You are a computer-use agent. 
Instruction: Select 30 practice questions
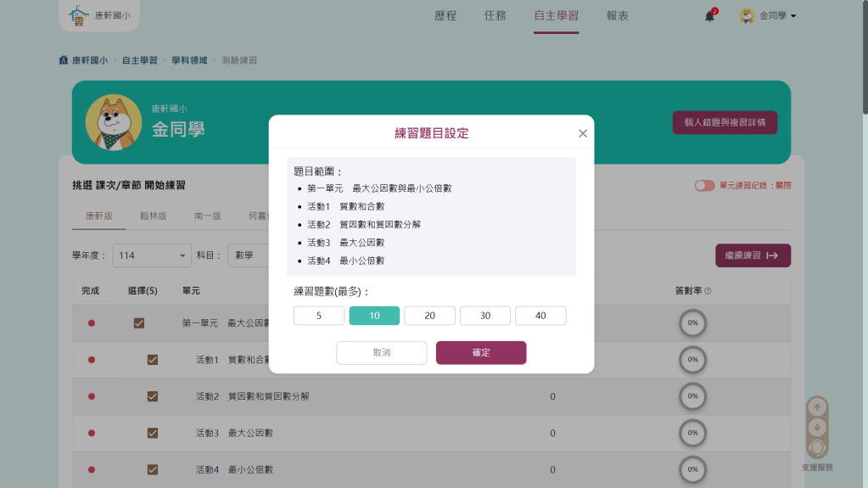[x=485, y=316]
